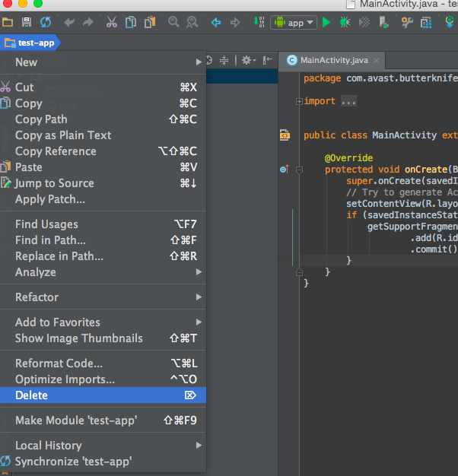Hide the project panel with arrow icon
458x476 pixels.
pyautogui.click(x=267, y=60)
